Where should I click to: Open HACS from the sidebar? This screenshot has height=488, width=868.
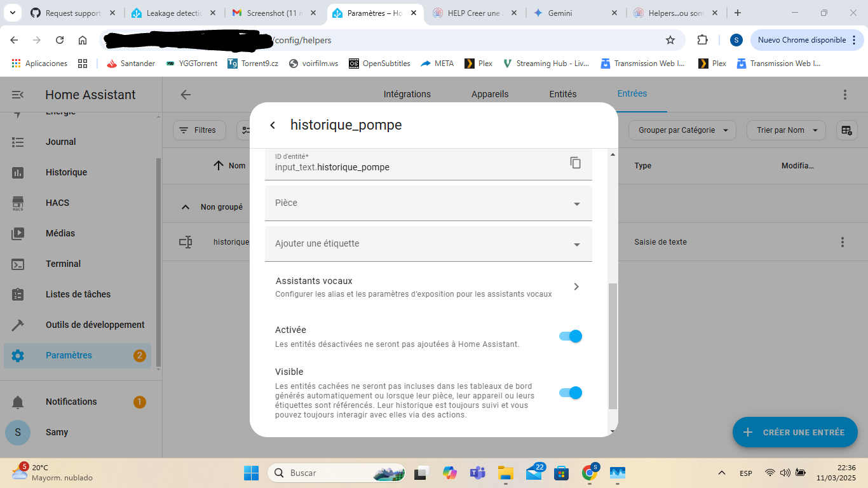tap(57, 203)
